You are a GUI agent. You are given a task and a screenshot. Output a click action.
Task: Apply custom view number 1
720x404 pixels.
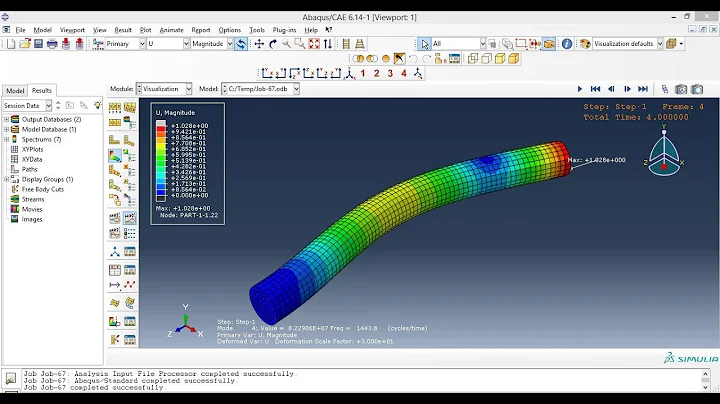(363, 73)
